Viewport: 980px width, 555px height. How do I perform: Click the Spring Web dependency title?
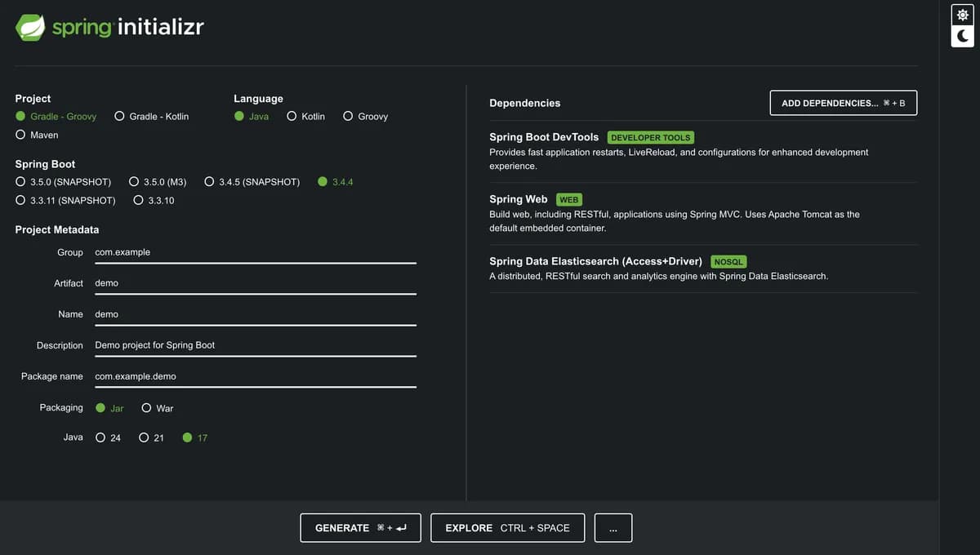point(519,199)
